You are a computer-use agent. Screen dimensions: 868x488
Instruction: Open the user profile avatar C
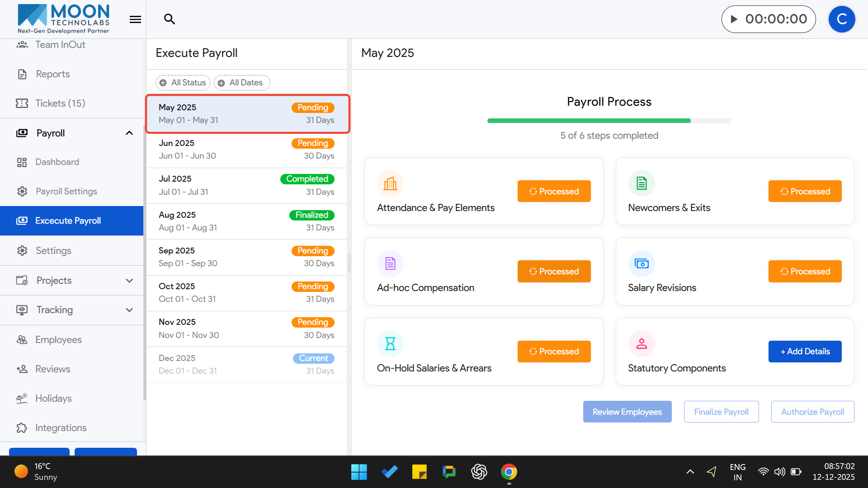[x=841, y=19]
